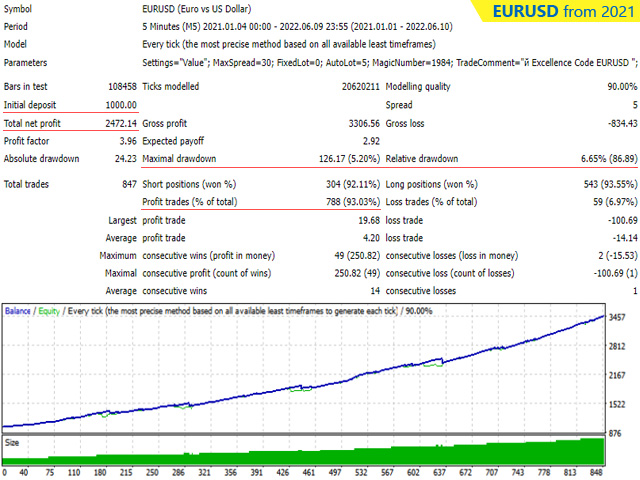The height and width of the screenshot is (480, 640).
Task: Click trade number 215 on the x-axis
Action: tap(126, 473)
